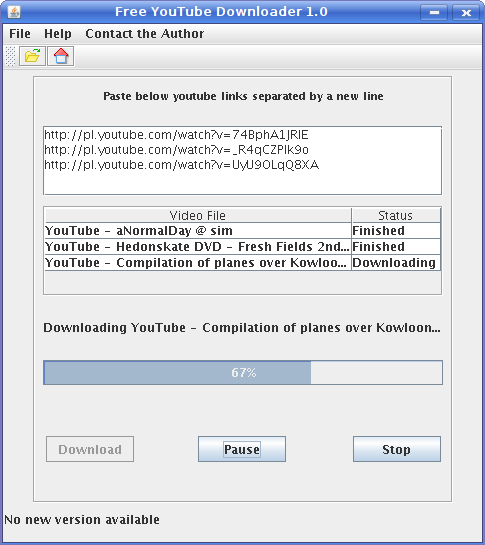Click inside the YouTube links text area
This screenshot has width=485, height=545.
click(243, 161)
